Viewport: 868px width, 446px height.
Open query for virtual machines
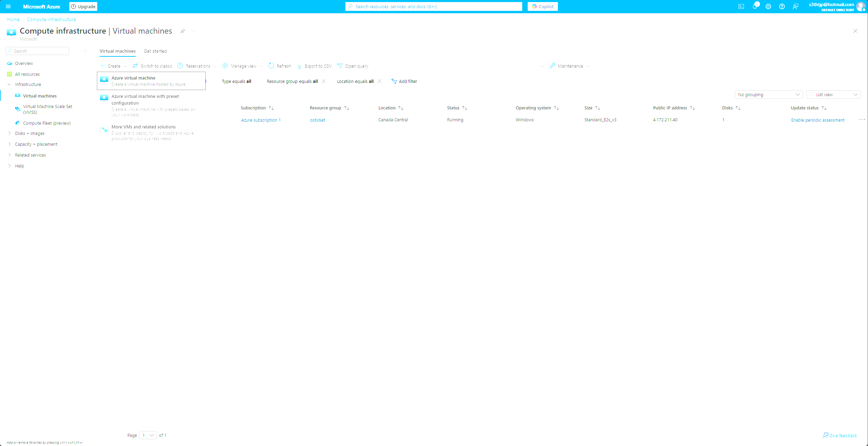pos(352,66)
